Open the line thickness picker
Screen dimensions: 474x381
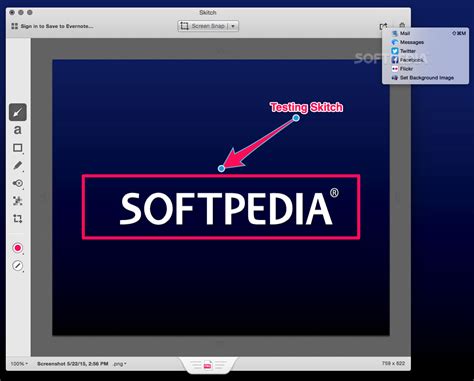click(18, 266)
